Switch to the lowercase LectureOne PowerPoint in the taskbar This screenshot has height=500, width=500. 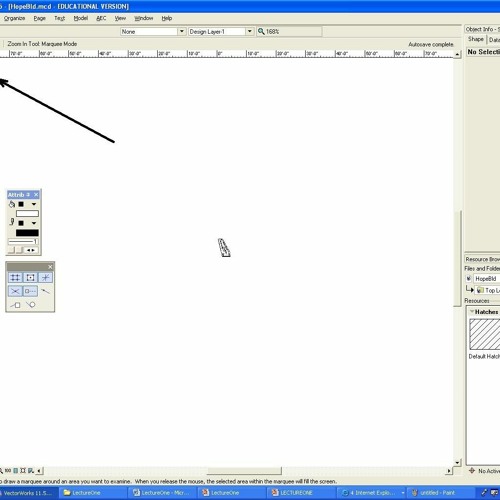click(232, 493)
